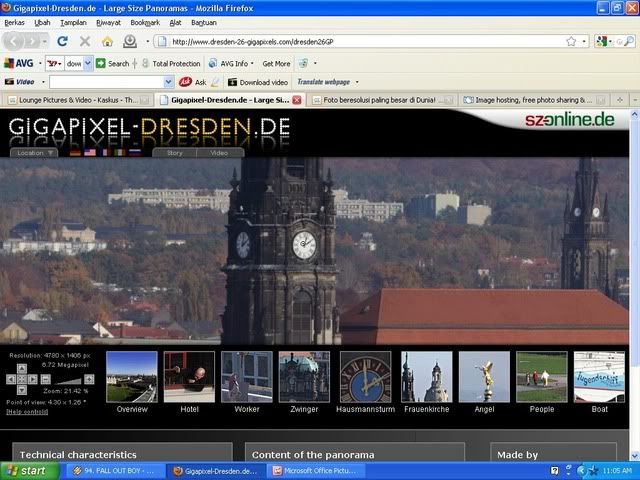Click the Forward navigation arrow

(x=32, y=41)
